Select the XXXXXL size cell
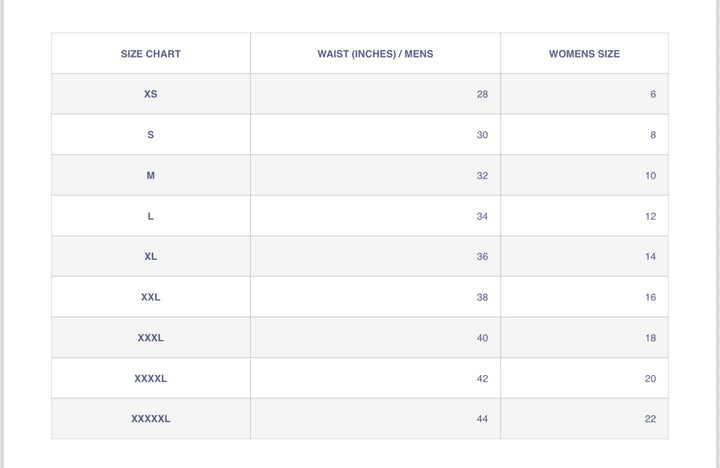The width and height of the screenshot is (720, 468). [150, 419]
